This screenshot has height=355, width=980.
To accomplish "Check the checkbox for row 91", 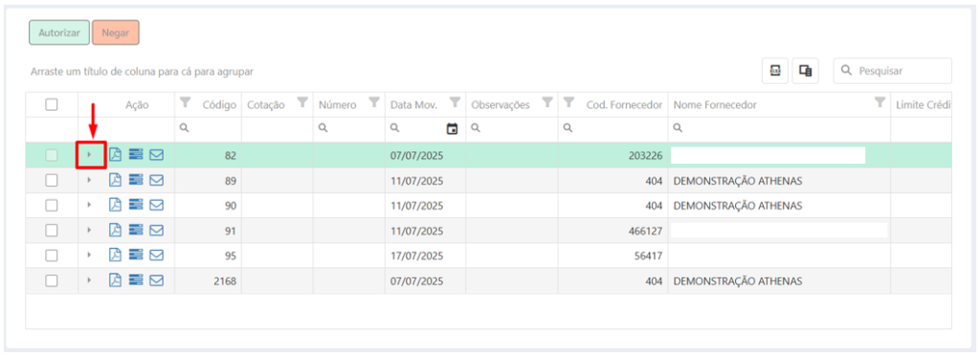I will coord(52,230).
